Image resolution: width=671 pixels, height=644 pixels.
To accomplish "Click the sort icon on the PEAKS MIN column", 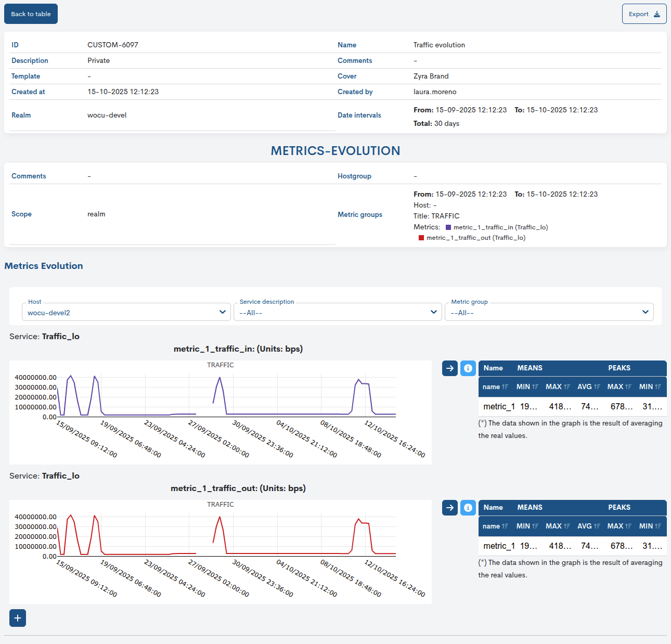I will [x=657, y=387].
